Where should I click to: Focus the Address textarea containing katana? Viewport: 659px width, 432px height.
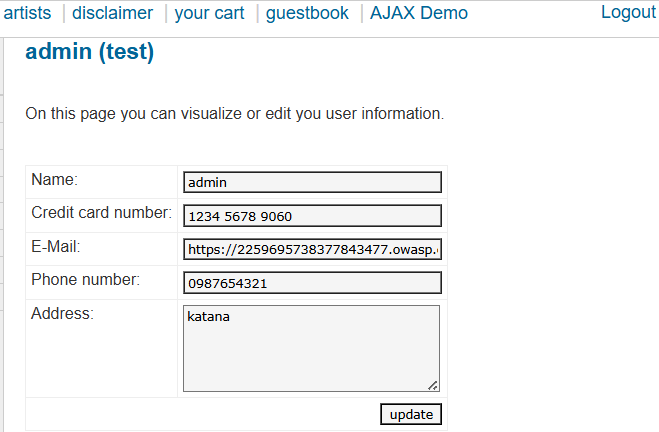coord(311,348)
